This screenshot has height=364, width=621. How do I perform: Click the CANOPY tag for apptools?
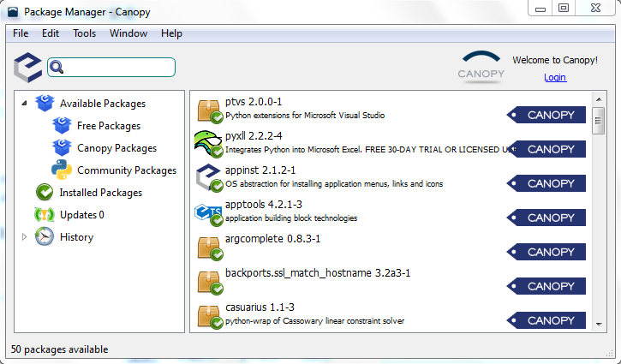(546, 218)
